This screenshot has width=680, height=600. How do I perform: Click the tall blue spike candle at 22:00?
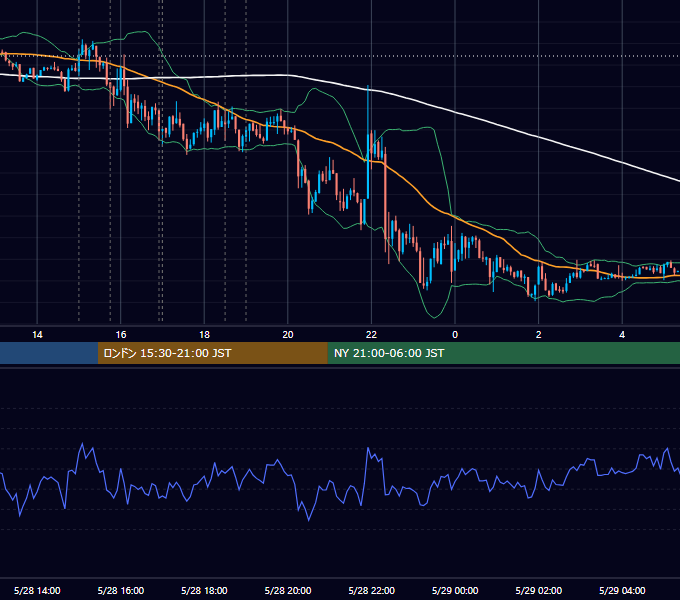coord(368,143)
